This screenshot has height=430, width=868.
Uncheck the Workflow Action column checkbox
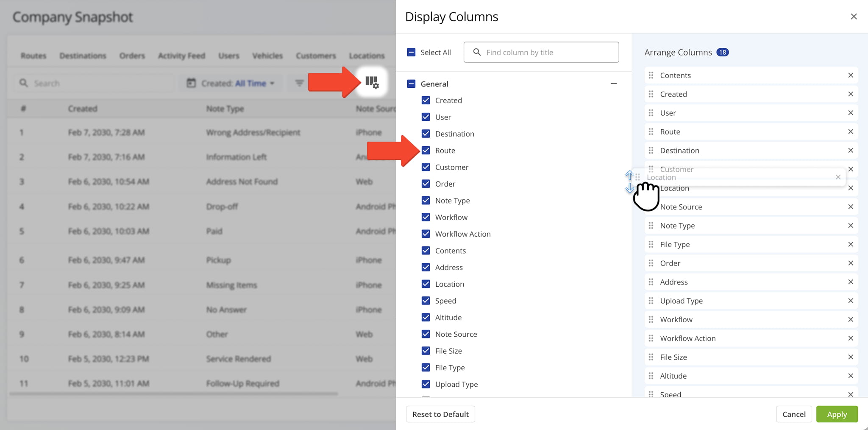426,234
